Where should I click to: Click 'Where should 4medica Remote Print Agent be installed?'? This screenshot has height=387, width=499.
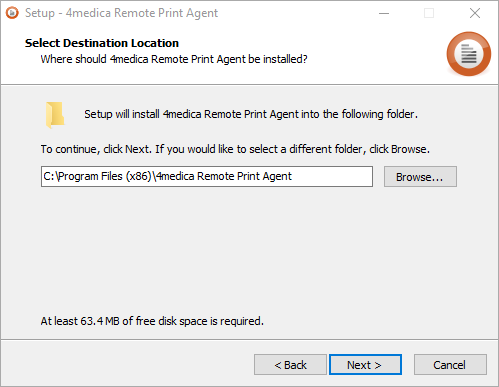(174, 59)
